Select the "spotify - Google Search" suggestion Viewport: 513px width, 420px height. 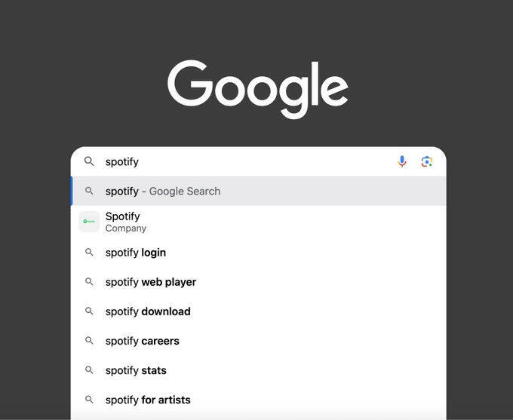[163, 192]
